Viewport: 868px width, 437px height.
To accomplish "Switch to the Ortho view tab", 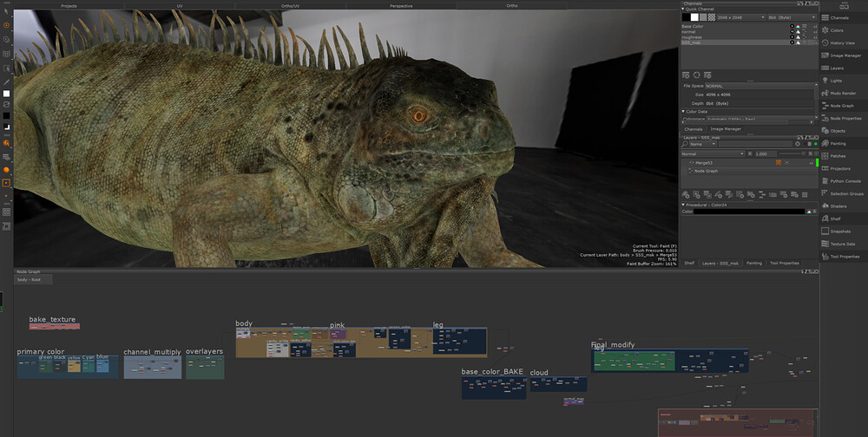I will coord(512,5).
